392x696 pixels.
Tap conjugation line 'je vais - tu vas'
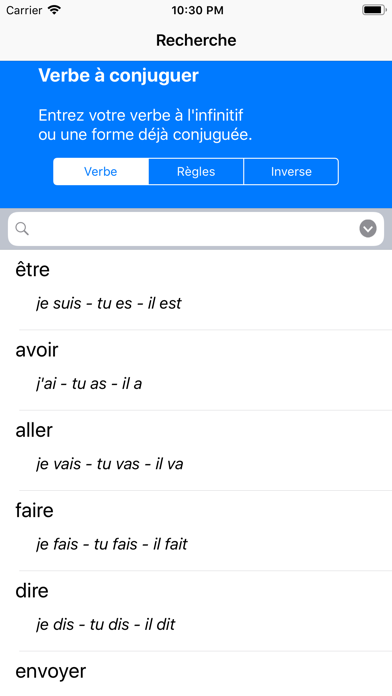pyautogui.click(x=109, y=464)
